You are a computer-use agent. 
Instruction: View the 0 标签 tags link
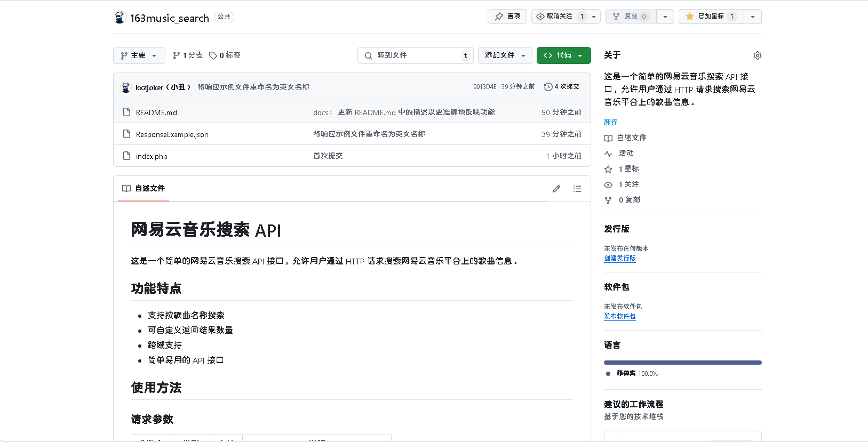pos(225,55)
